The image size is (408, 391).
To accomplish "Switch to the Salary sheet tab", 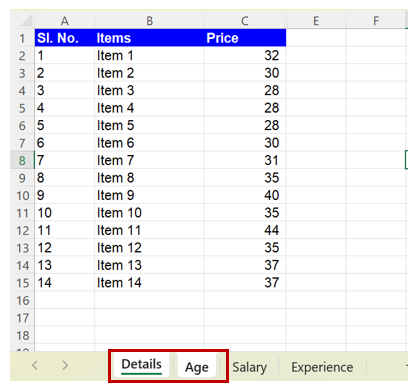I will coord(250,367).
